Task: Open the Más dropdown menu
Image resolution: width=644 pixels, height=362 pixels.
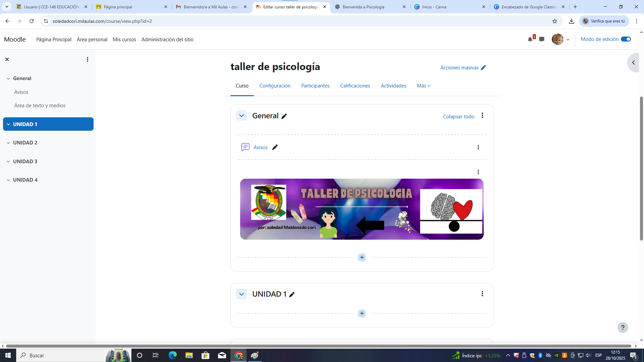Action: click(x=423, y=86)
